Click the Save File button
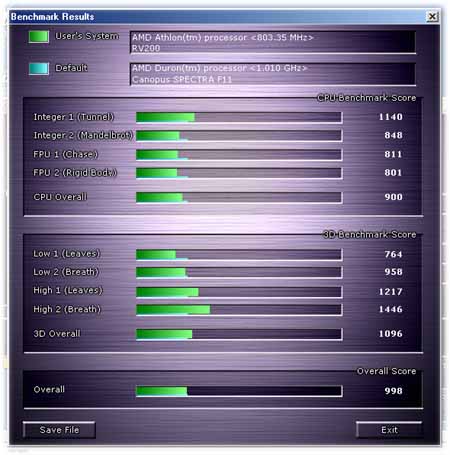The height and width of the screenshot is (455, 450). coord(59,430)
